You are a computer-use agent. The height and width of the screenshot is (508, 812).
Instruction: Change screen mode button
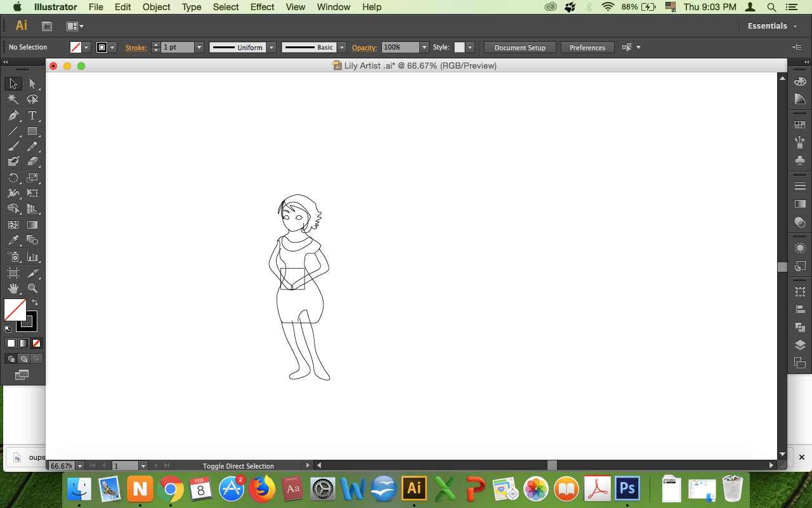22,375
